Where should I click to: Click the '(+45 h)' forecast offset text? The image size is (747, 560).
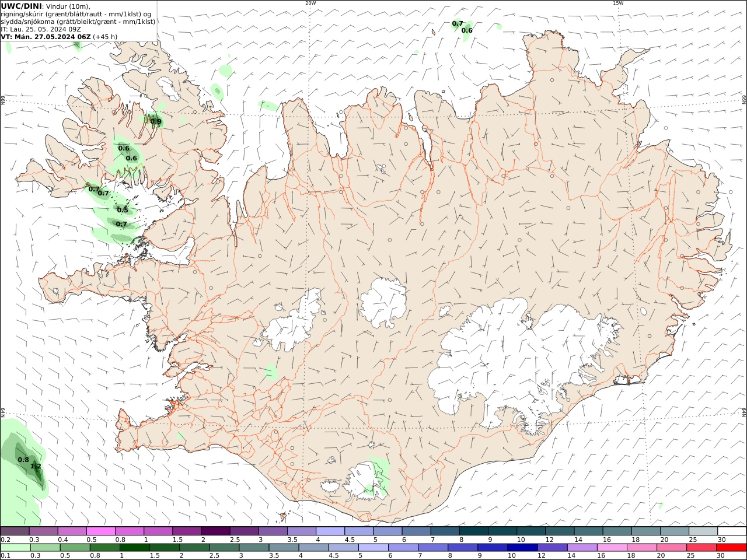click(x=105, y=37)
